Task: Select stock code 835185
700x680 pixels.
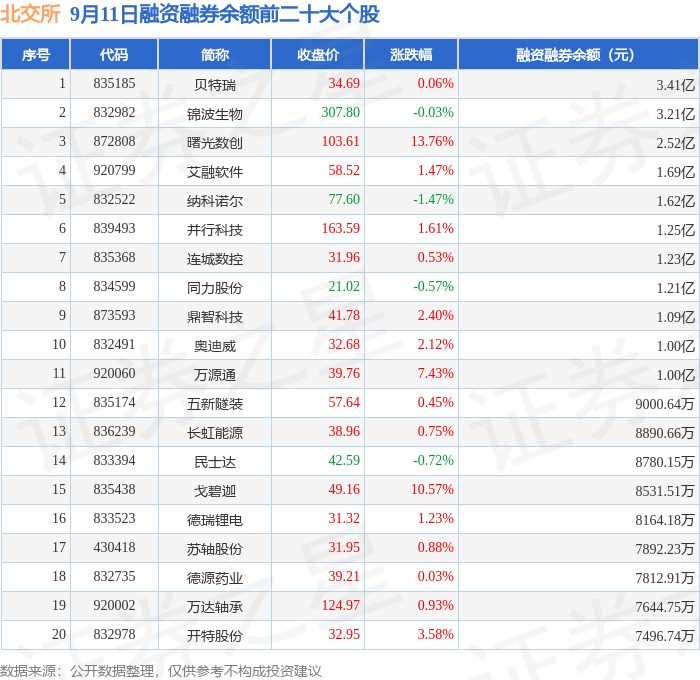Action: pyautogui.click(x=114, y=83)
